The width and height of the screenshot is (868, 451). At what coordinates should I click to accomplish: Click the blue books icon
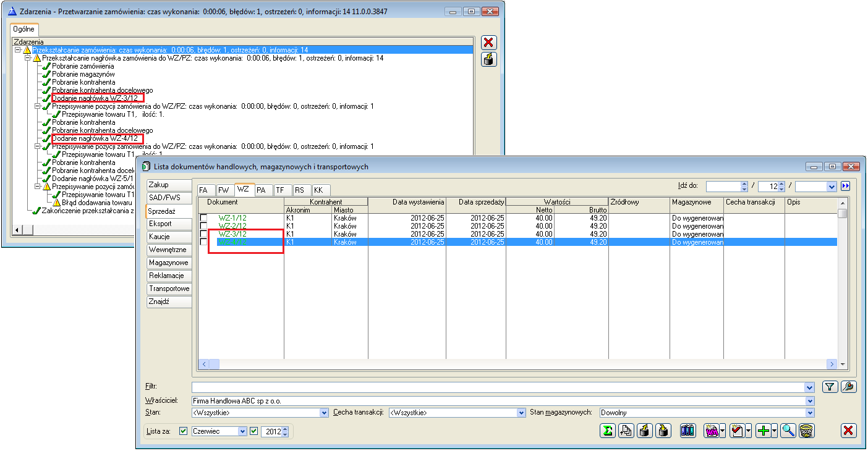point(687,431)
